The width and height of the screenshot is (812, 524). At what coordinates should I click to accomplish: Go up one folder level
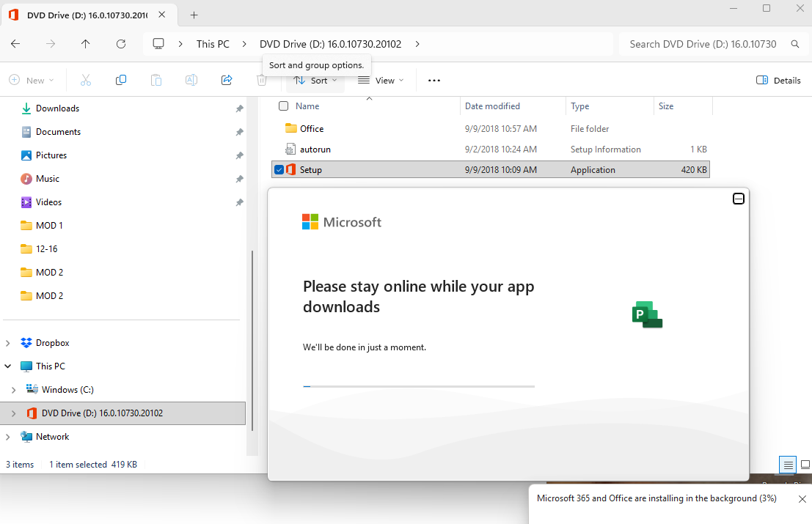click(x=85, y=44)
